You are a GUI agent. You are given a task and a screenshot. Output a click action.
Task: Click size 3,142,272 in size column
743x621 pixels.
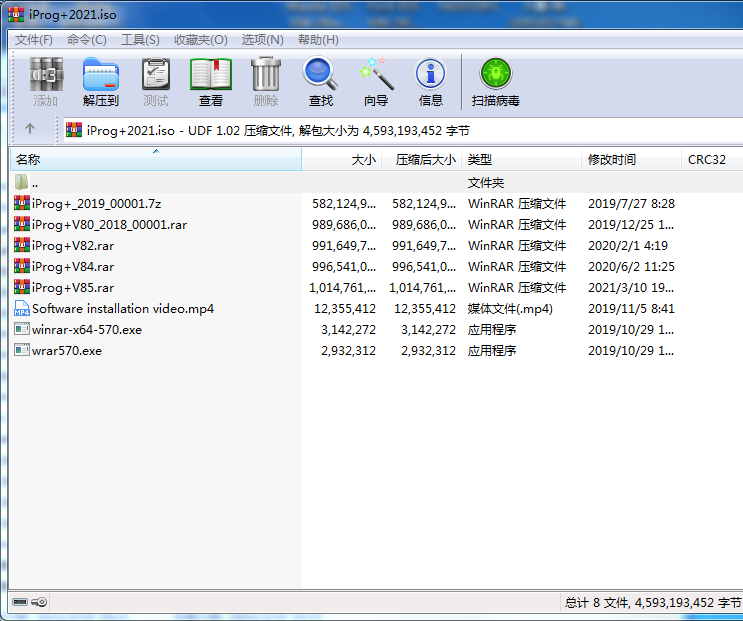348,330
